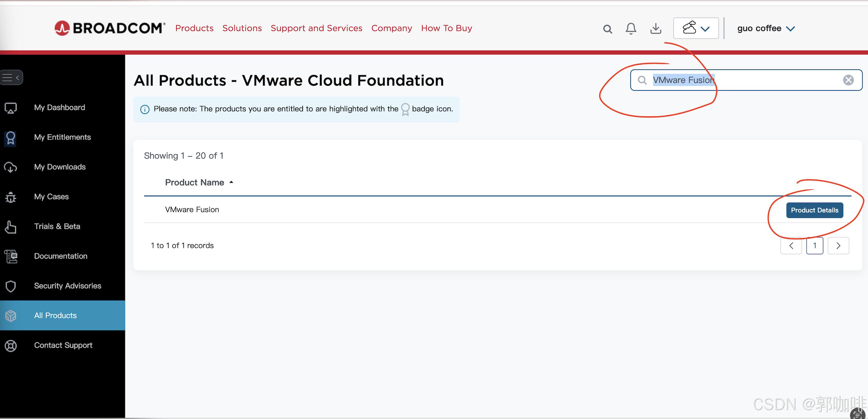868x419 pixels.
Task: Sort by the Product Name column arrow
Action: tap(231, 182)
